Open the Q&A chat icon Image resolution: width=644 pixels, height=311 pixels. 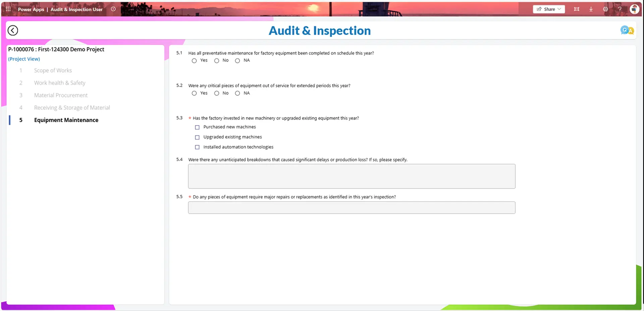click(x=627, y=31)
